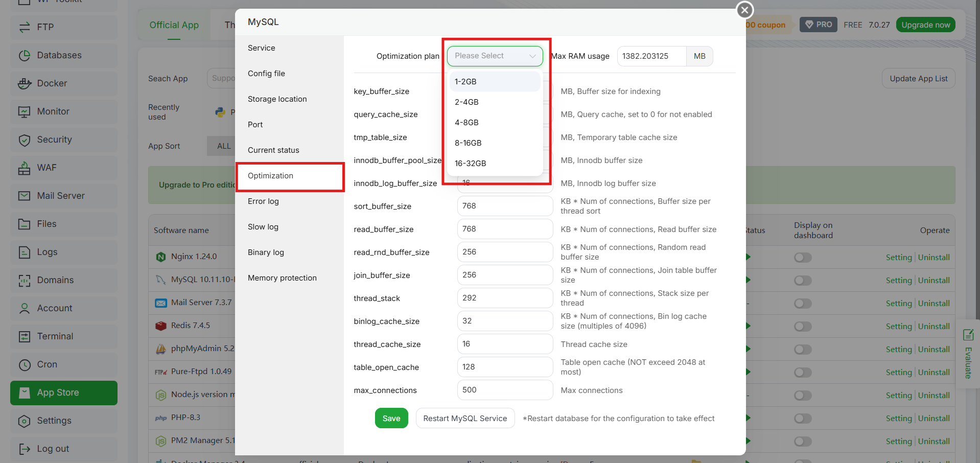The width and height of the screenshot is (980, 463).
Task: Toggle dashboard display for PHP-8.3 row
Action: click(x=803, y=419)
